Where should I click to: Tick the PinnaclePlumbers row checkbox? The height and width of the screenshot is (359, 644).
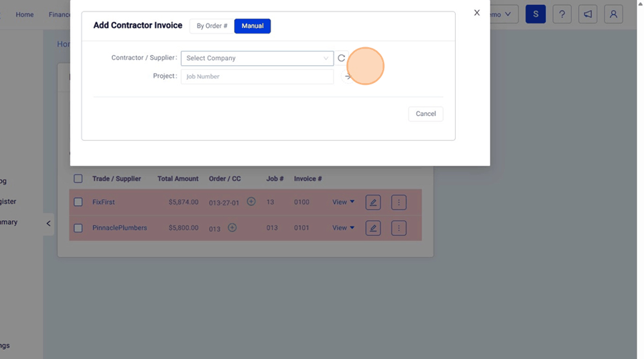[78, 228]
